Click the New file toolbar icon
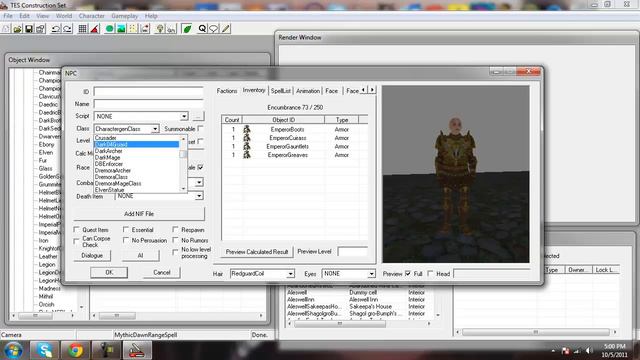The height and width of the screenshot is (360, 640). [x=6, y=29]
